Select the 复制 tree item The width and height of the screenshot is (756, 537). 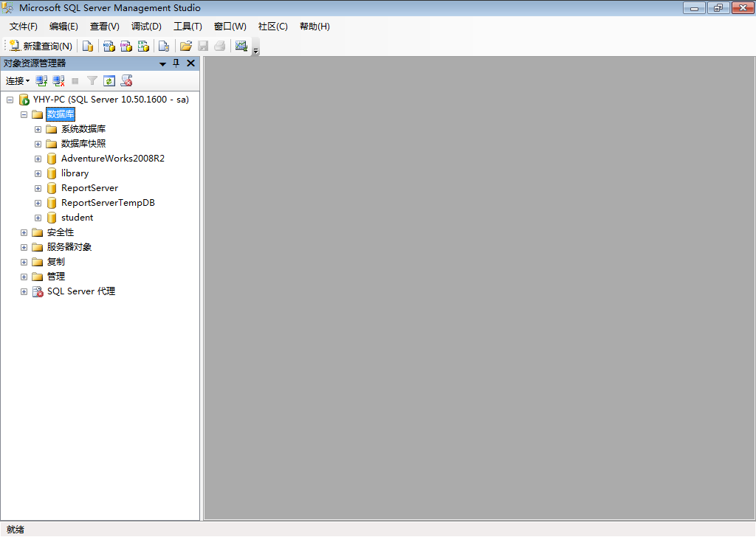56,262
